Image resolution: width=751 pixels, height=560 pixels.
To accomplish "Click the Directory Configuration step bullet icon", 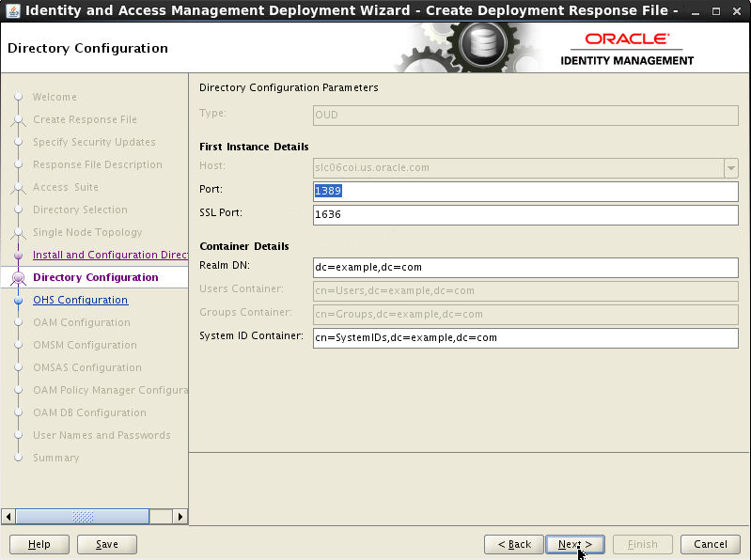I will (x=19, y=277).
